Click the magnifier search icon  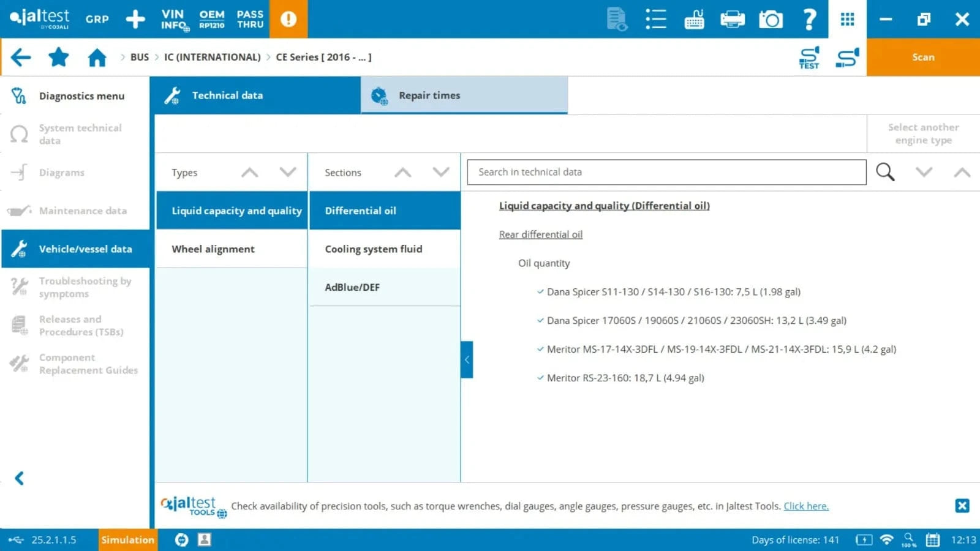[x=885, y=172]
